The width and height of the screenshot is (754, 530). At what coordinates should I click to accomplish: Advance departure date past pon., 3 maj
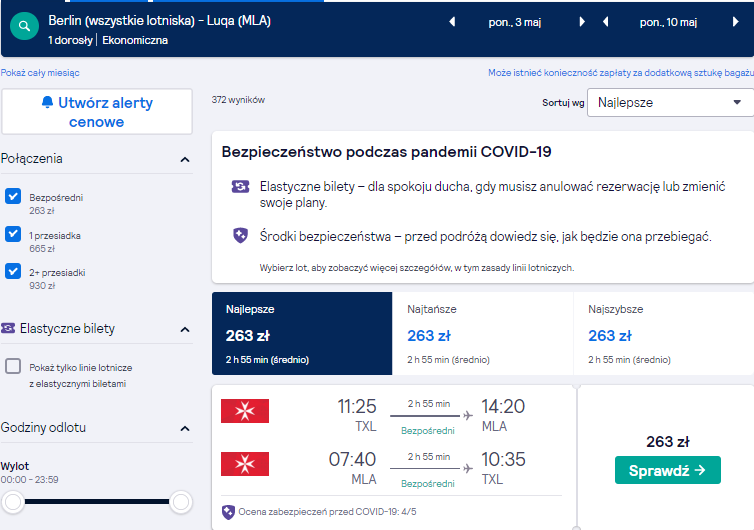[582, 22]
